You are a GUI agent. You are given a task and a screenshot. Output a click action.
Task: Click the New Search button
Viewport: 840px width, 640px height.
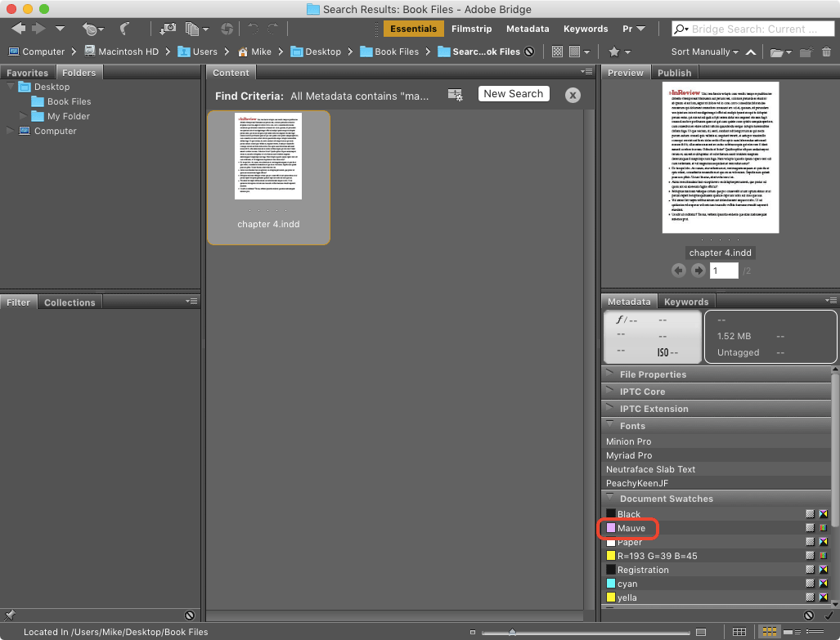[x=513, y=94]
